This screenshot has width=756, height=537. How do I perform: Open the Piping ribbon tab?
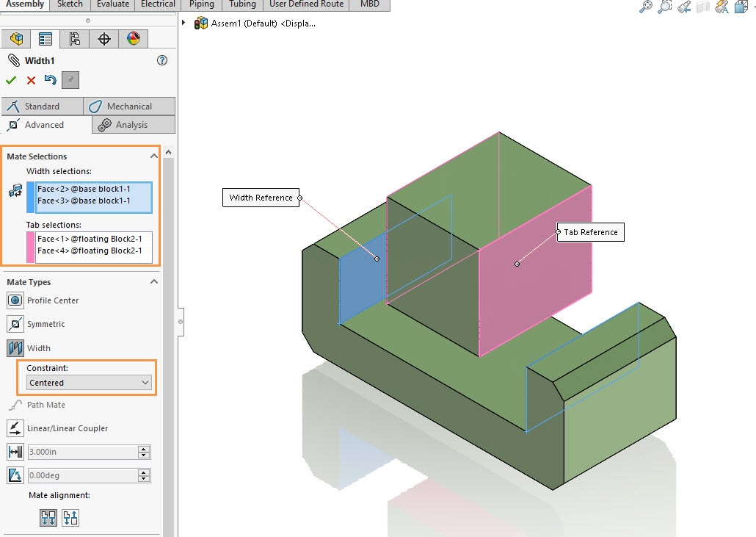(202, 4)
